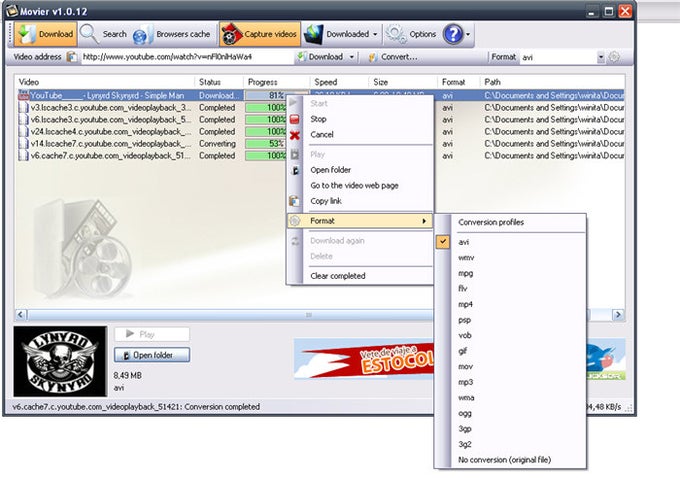Viewport: 680px width, 478px height.
Task: Open the Search toolbar button
Action: (104, 34)
